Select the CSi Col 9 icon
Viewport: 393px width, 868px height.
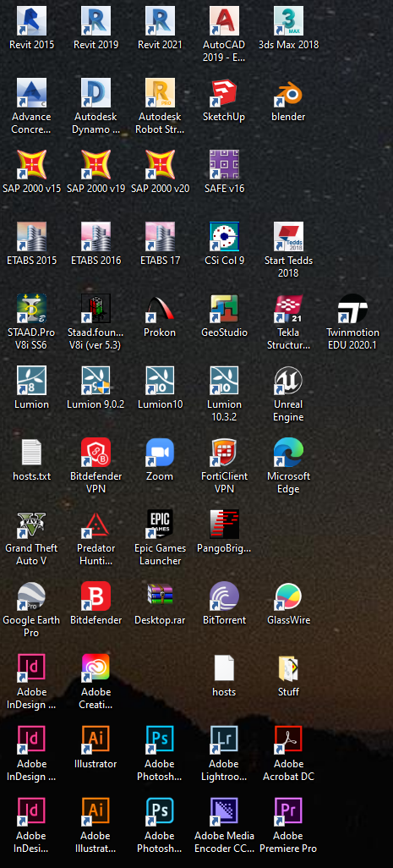pyautogui.click(x=224, y=237)
